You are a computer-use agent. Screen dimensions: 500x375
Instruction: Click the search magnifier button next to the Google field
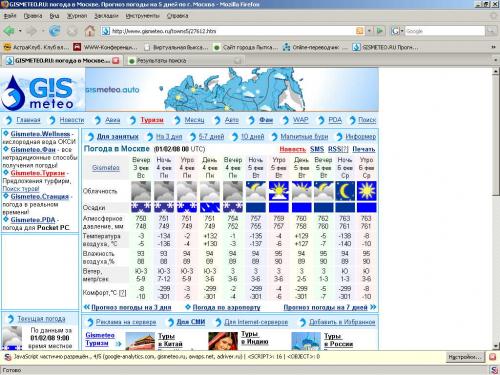[x=491, y=31]
